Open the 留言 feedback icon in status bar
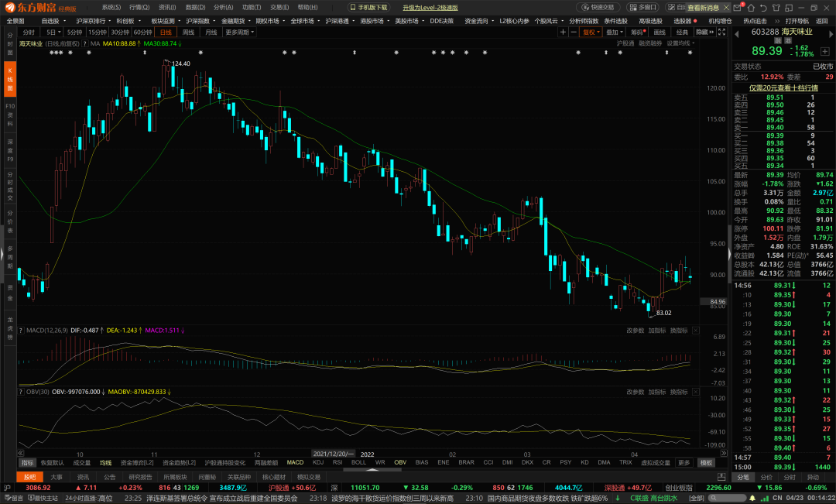This screenshot has width=836, height=504. click(13, 498)
